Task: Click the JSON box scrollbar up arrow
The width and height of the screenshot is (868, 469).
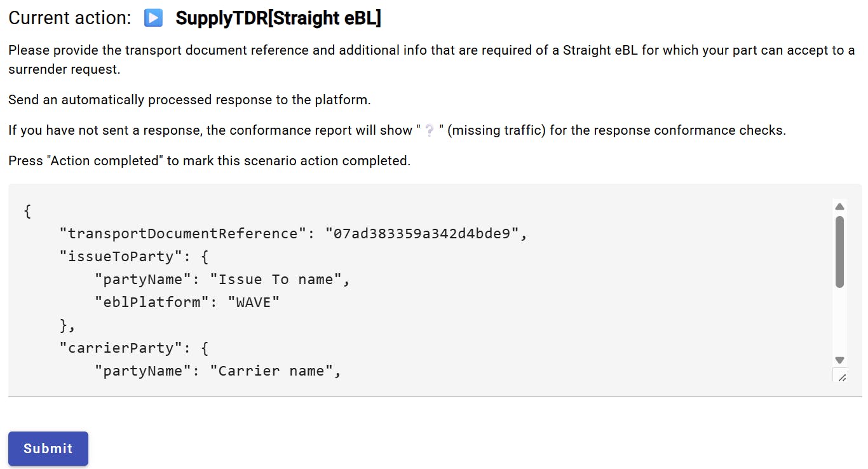Action: point(839,207)
